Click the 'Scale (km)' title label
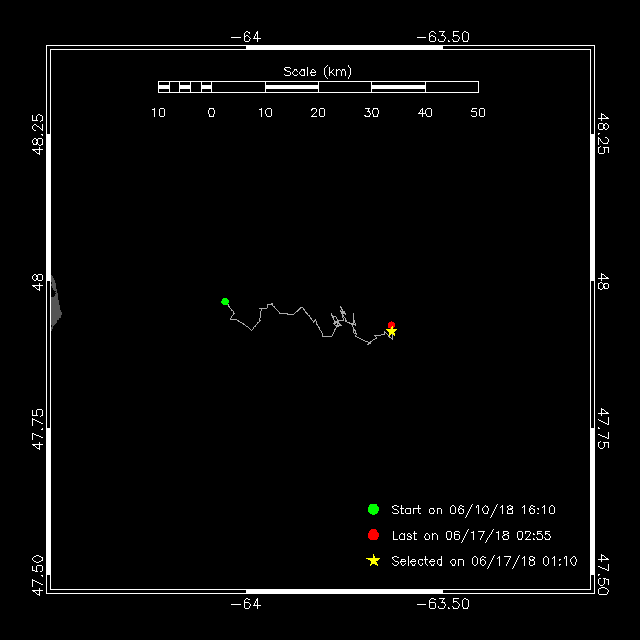Viewport: 640px width, 640px height. click(318, 72)
